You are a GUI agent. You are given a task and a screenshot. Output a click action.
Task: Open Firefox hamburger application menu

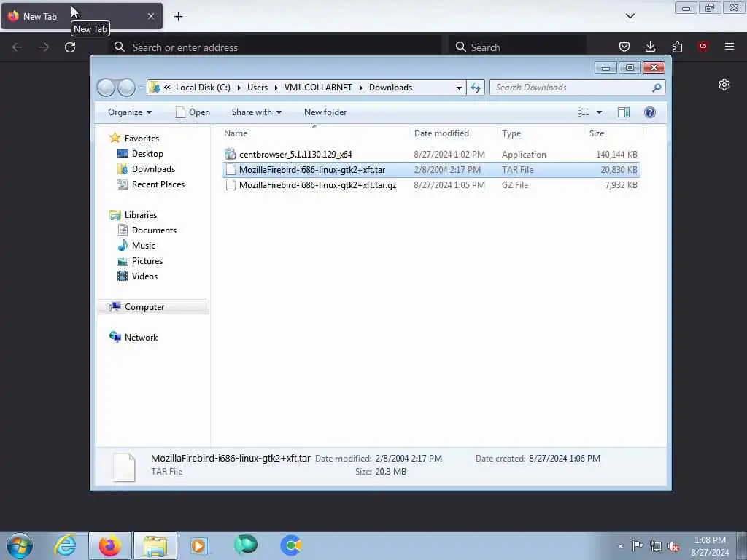click(x=729, y=47)
